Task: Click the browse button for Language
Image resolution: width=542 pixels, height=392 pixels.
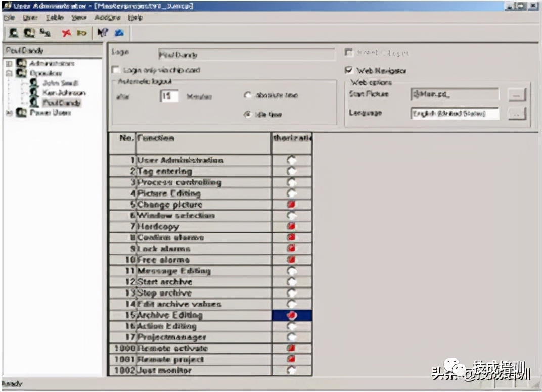Action: (517, 114)
